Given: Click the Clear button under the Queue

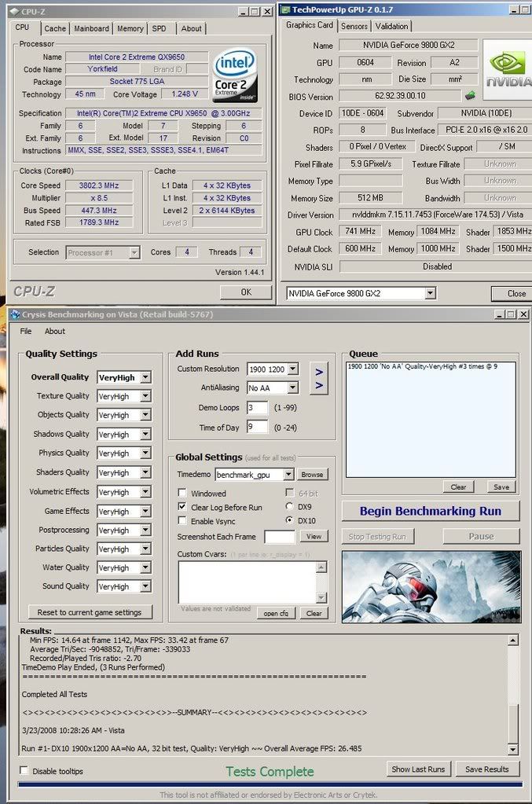Looking at the screenshot, I should tap(458, 487).
